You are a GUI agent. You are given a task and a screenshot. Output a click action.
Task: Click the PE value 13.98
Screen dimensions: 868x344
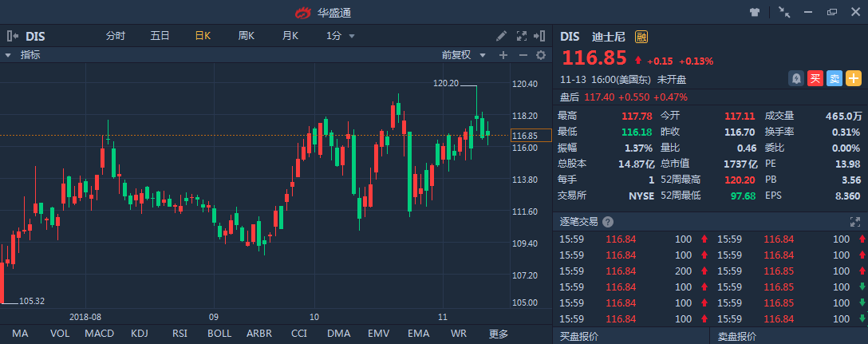[x=849, y=164]
